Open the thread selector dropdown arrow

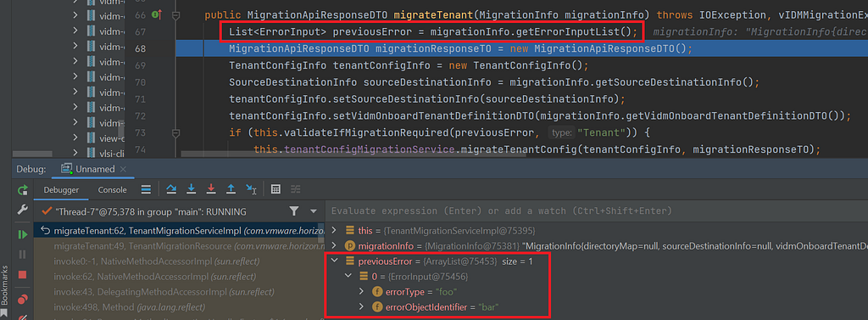[314, 211]
